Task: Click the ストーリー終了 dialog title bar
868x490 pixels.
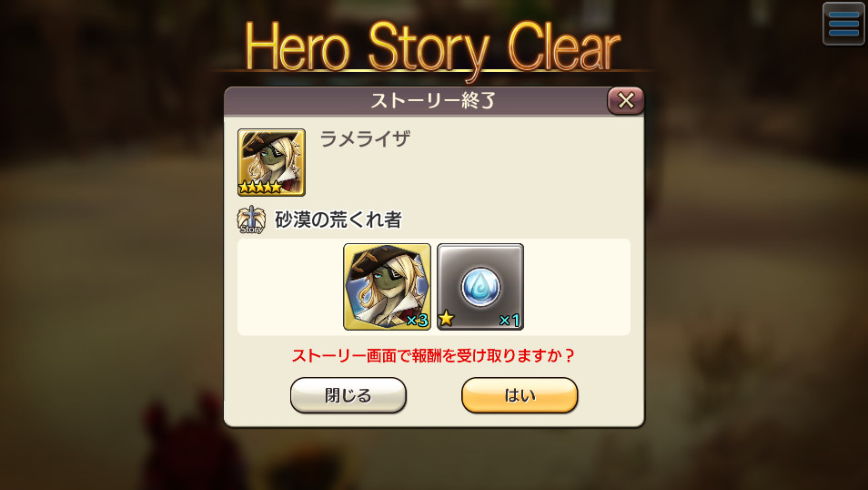Action: click(416, 101)
